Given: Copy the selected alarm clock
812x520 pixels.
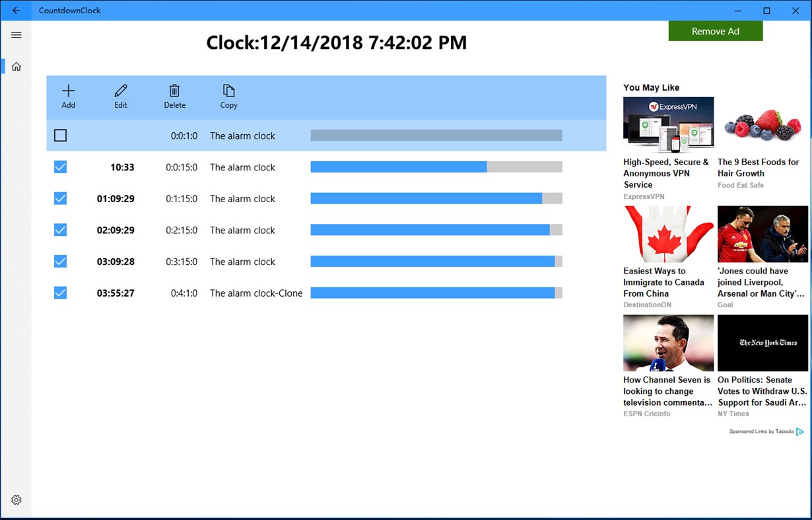Looking at the screenshot, I should (228, 95).
